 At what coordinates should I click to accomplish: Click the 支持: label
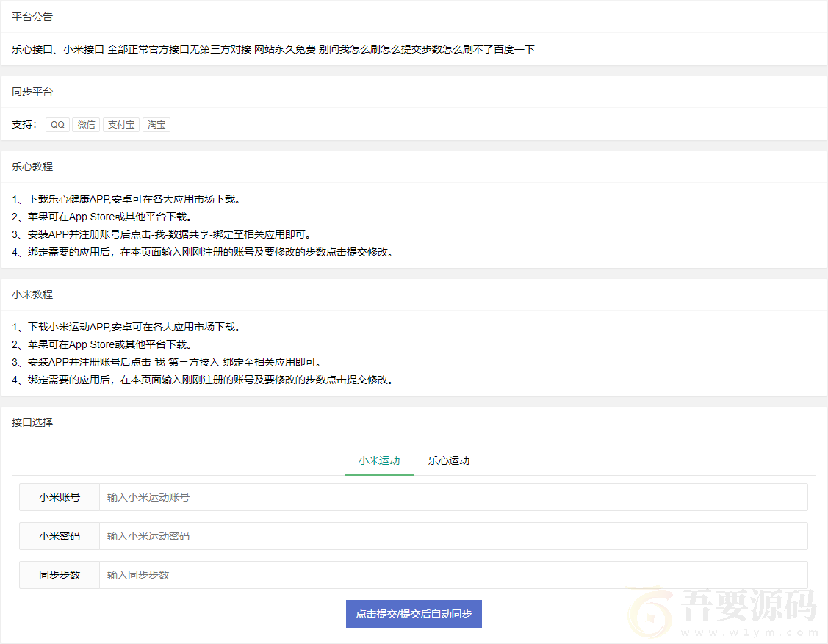tap(24, 125)
